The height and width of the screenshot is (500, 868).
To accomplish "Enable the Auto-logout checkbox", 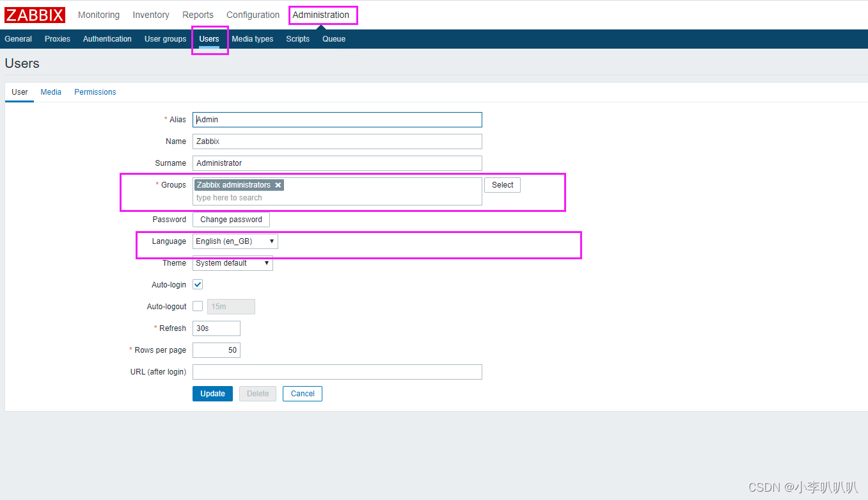I will point(198,307).
